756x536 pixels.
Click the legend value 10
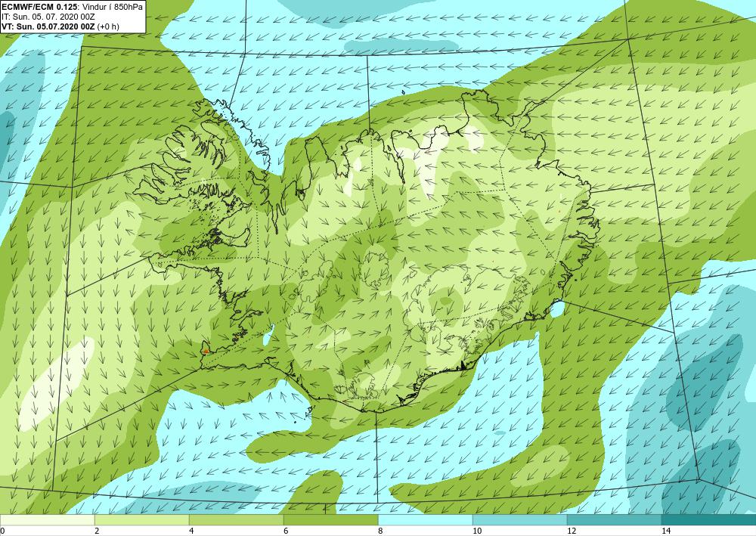[x=477, y=531]
